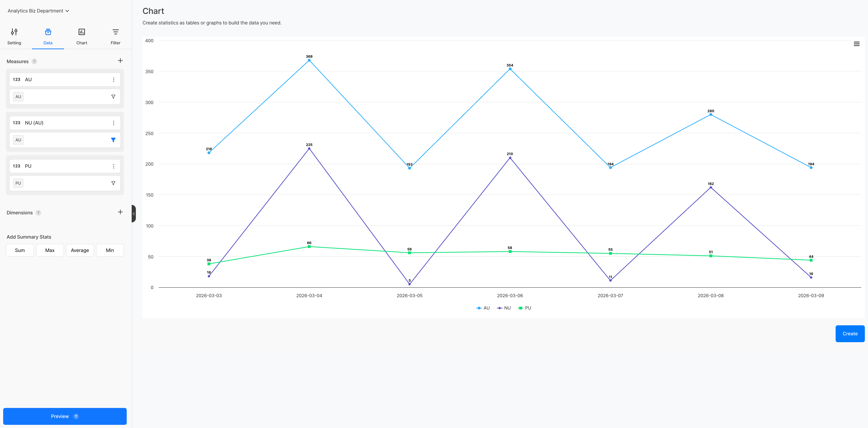Collapse the left sidebar panel handle
868x428 pixels.
point(134,213)
